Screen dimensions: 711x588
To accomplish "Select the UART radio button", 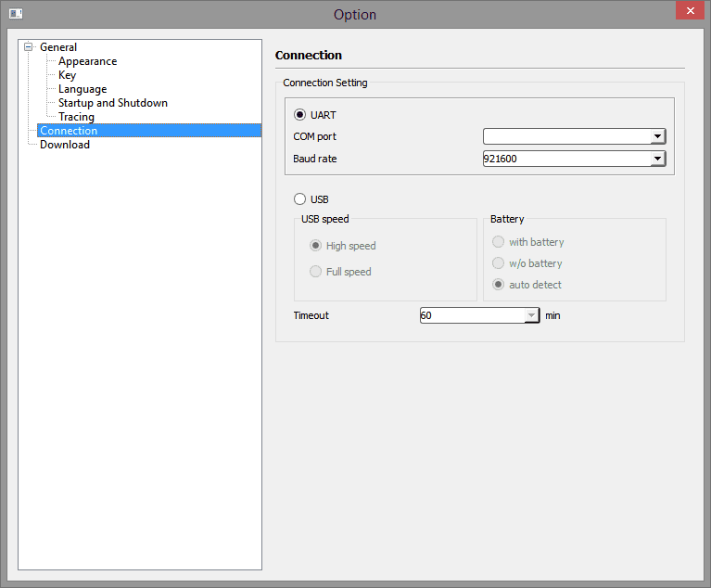I will [299, 115].
